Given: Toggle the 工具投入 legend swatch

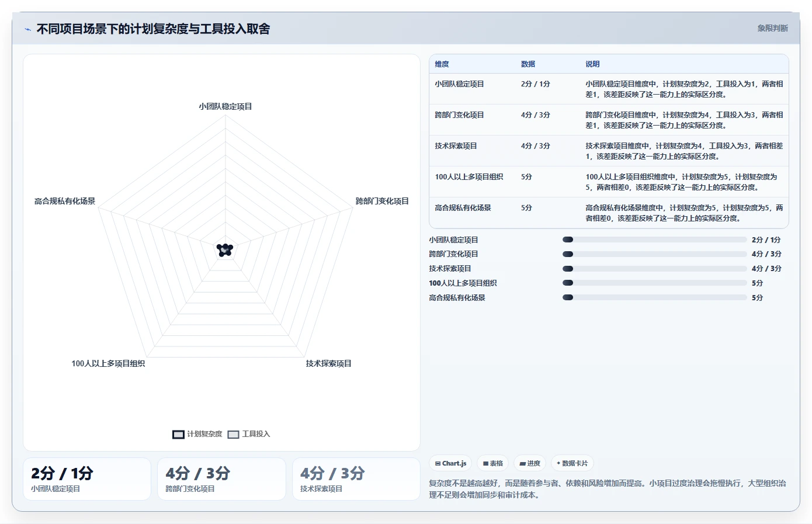Looking at the screenshot, I should click(234, 434).
